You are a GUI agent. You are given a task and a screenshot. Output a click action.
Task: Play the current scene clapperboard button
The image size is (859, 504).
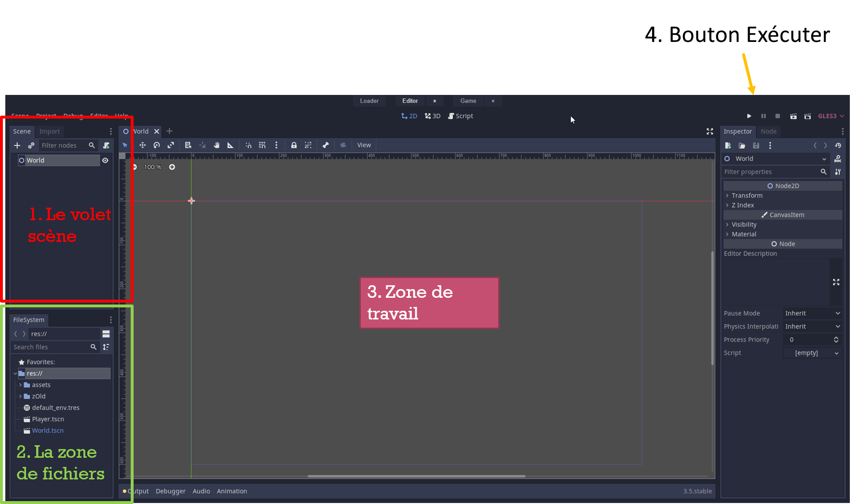click(x=793, y=116)
